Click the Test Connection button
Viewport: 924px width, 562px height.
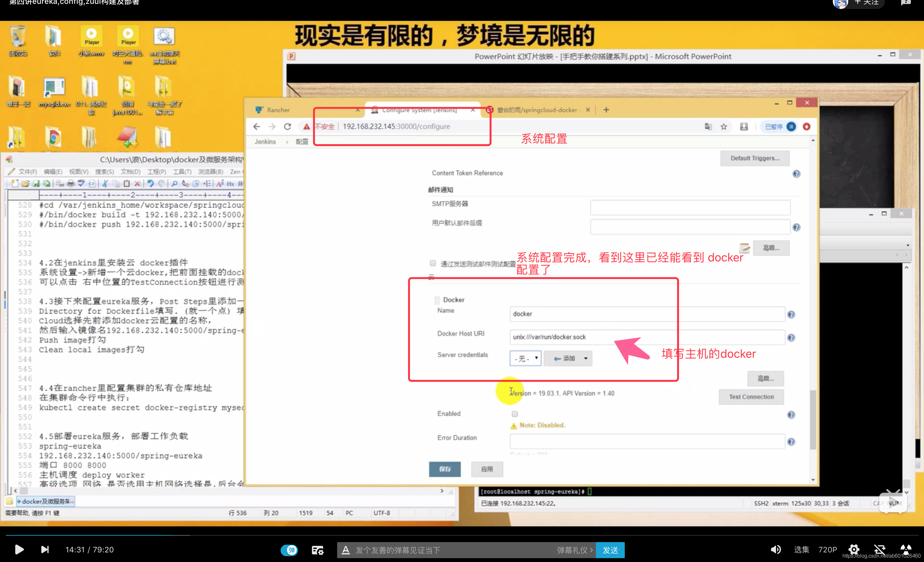pyautogui.click(x=751, y=397)
